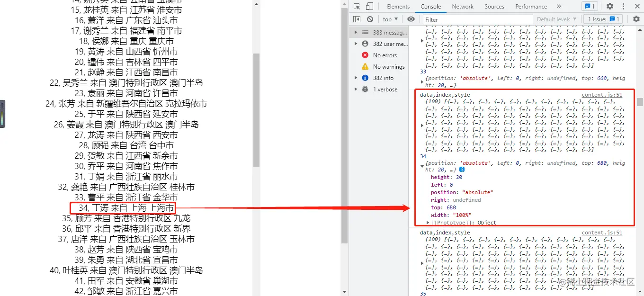644x296 pixels.
Task: Switch to the Elements tab
Action: click(398, 7)
